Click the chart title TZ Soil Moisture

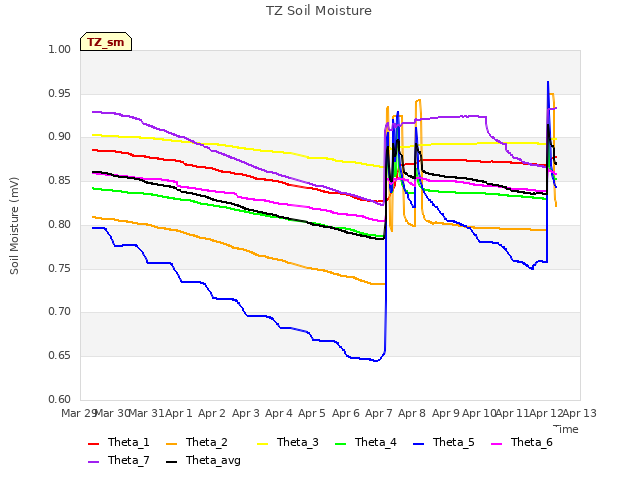click(319, 11)
